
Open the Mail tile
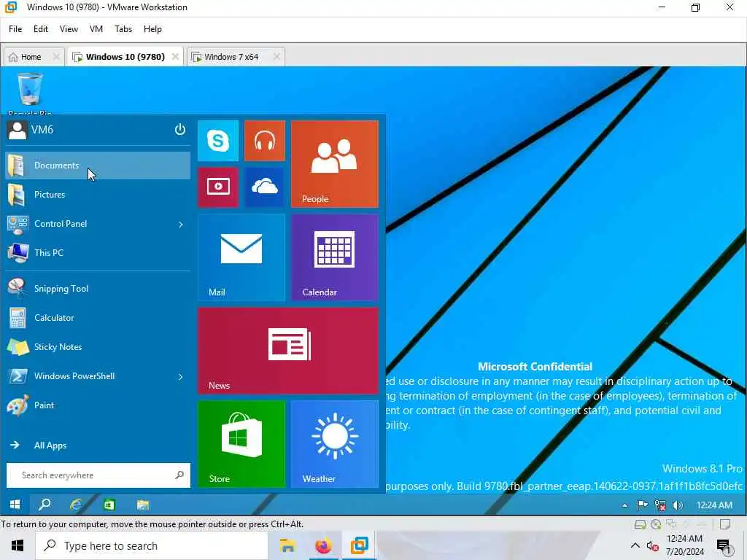tap(241, 257)
